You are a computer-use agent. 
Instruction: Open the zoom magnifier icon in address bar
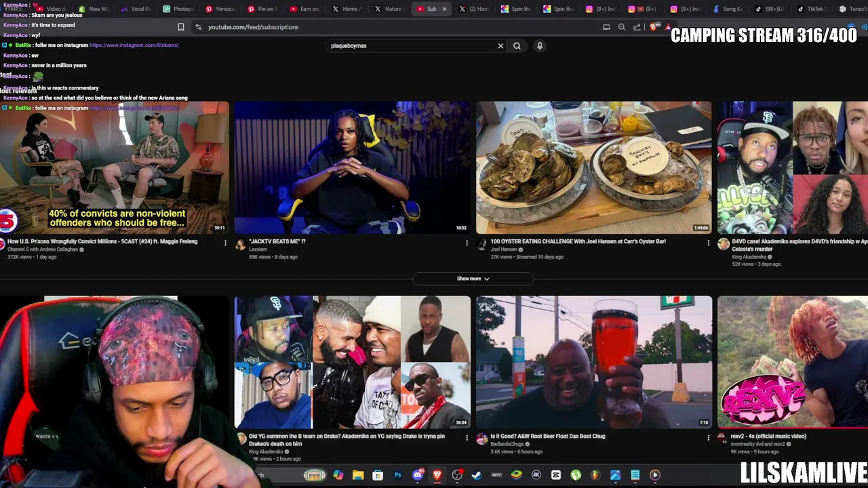click(622, 27)
